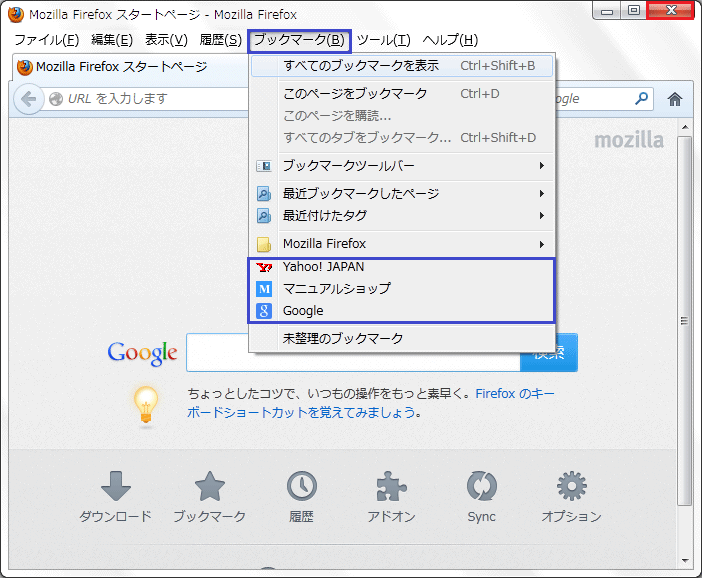Image resolution: width=702 pixels, height=578 pixels.
Task: Click the scrollbar up arrow
Action: tap(685, 127)
